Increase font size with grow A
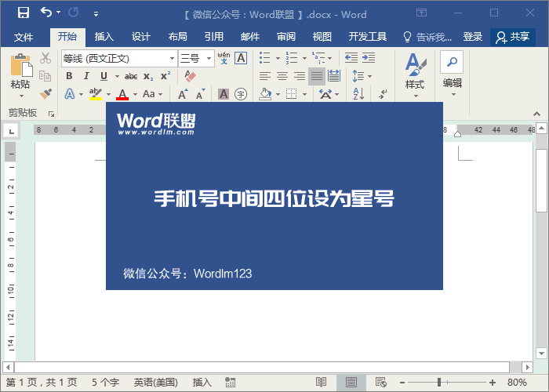The image size is (549, 392). 183,94
